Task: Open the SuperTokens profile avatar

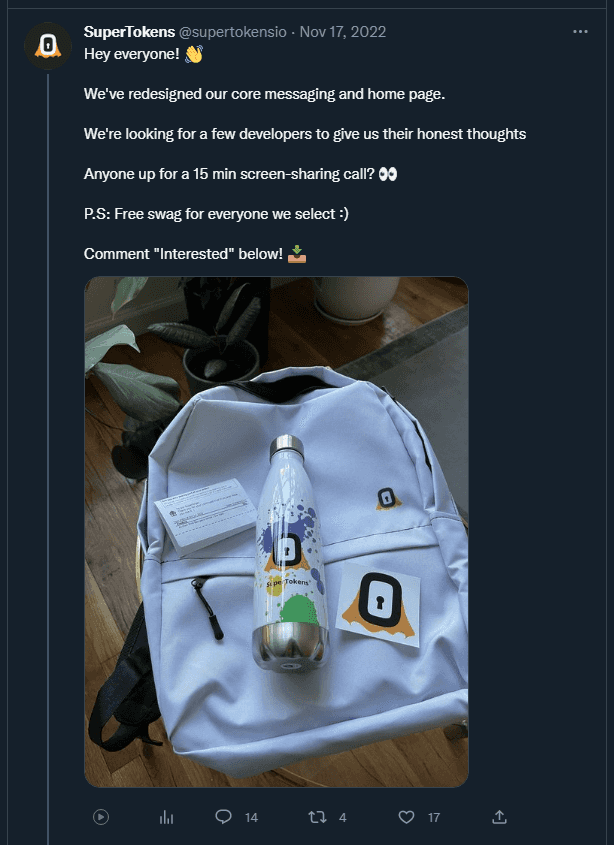Action: pos(48,46)
